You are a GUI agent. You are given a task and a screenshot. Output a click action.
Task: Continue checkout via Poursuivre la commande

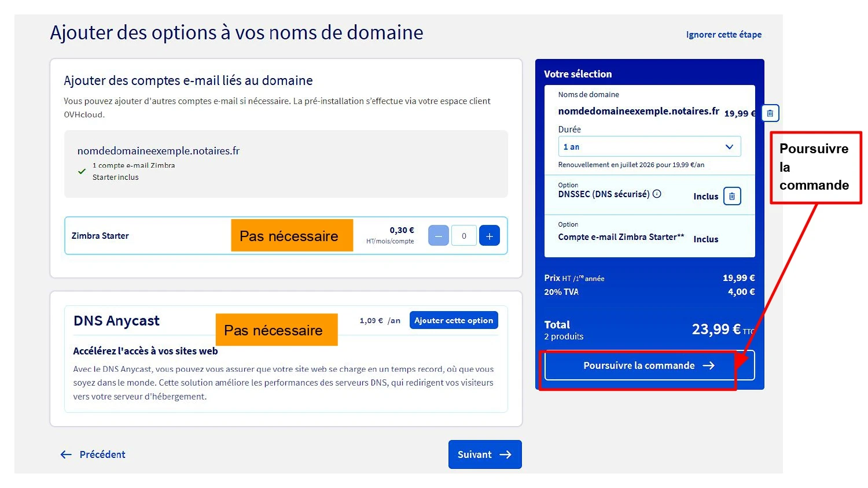click(x=639, y=365)
